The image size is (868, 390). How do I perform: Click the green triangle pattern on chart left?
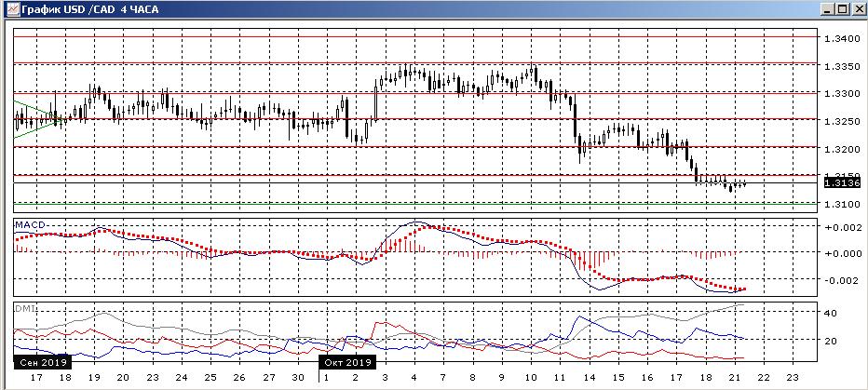click(26, 119)
